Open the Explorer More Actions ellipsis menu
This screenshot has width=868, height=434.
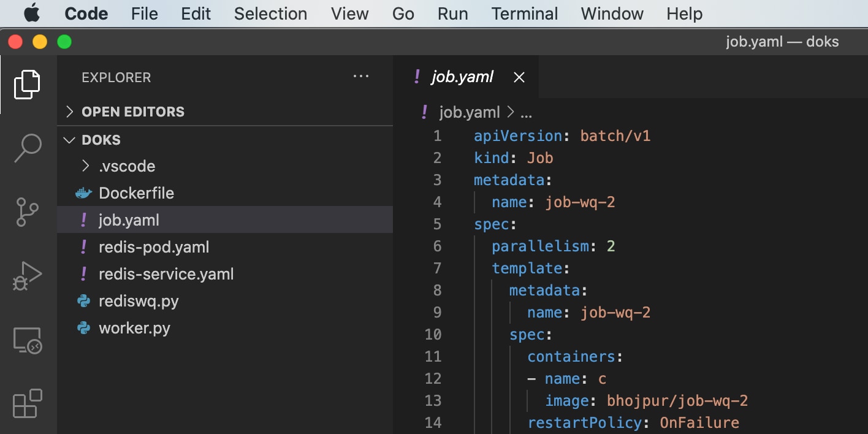pyautogui.click(x=361, y=76)
